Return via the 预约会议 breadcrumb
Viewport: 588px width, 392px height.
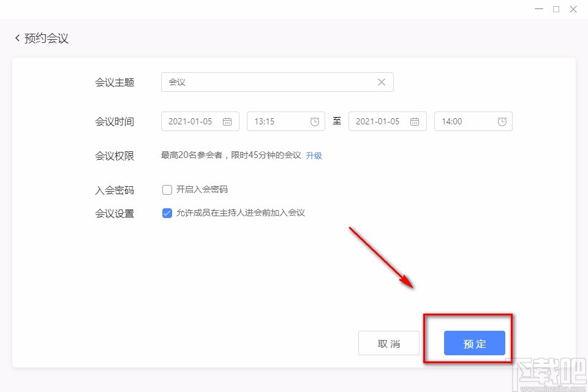(x=46, y=37)
